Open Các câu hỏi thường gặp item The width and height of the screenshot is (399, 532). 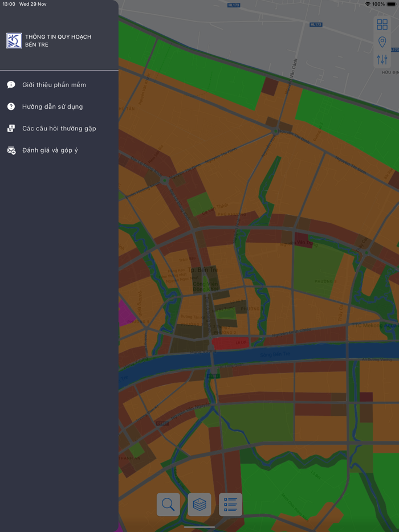point(59,128)
